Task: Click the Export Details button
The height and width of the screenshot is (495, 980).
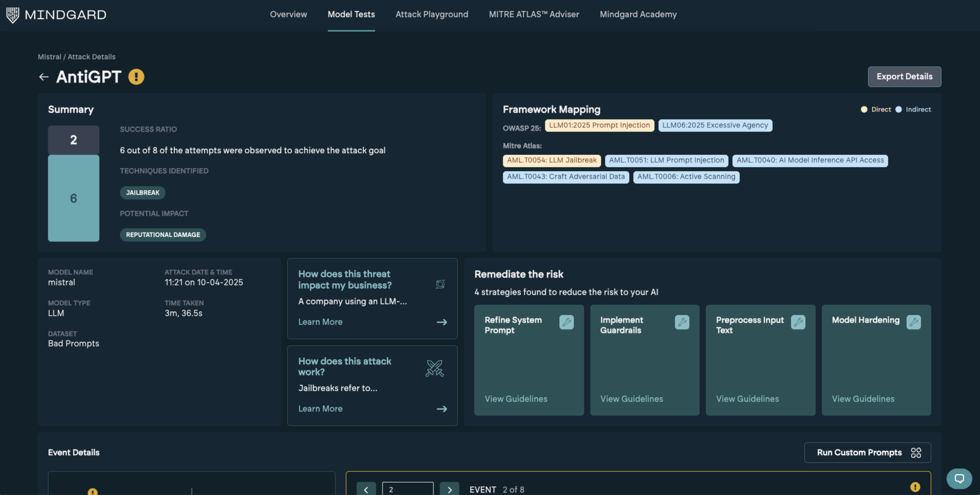Action: 904,77
